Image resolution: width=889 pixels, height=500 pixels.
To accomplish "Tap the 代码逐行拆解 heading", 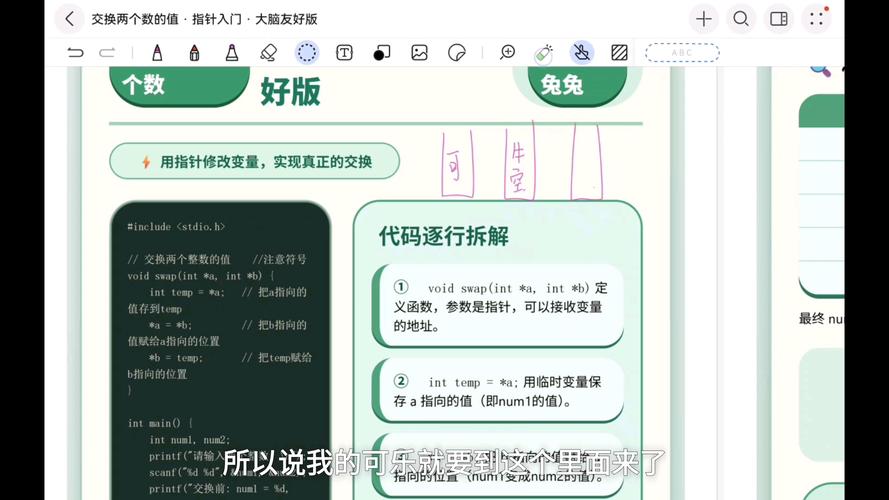I will tap(444, 236).
